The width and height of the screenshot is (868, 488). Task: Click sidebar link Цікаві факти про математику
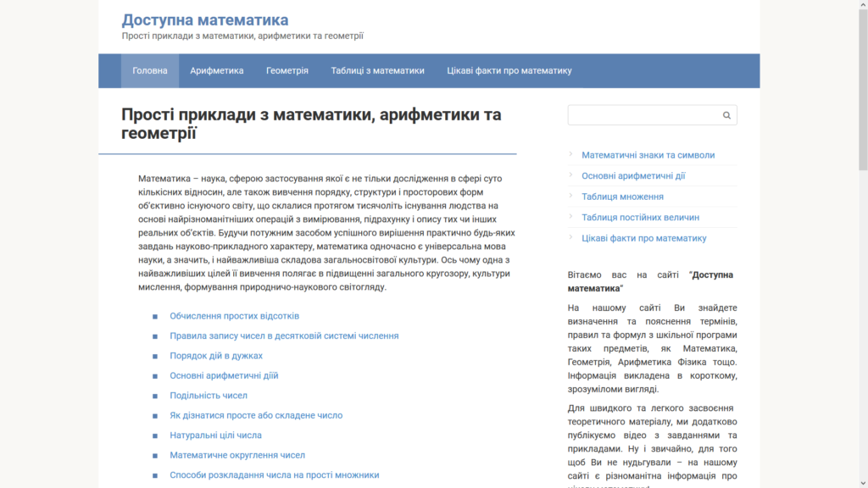coord(643,238)
